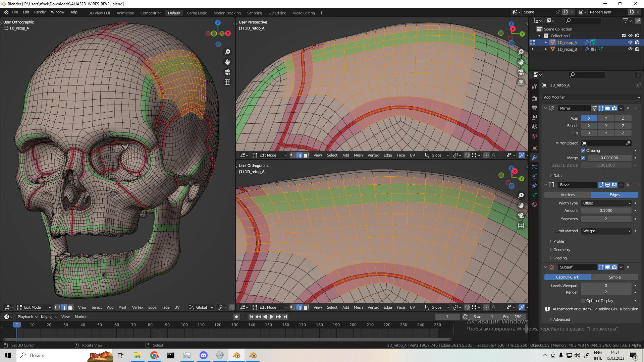Click the filter funnel icon in outliner
Image resolution: width=644 pixels, height=362 pixels.
click(626, 21)
